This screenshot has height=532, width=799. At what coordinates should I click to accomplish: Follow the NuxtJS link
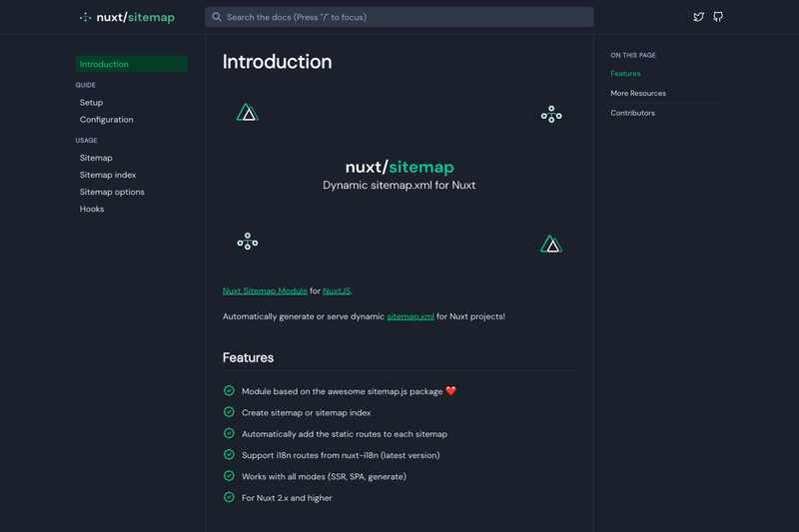[x=337, y=290]
